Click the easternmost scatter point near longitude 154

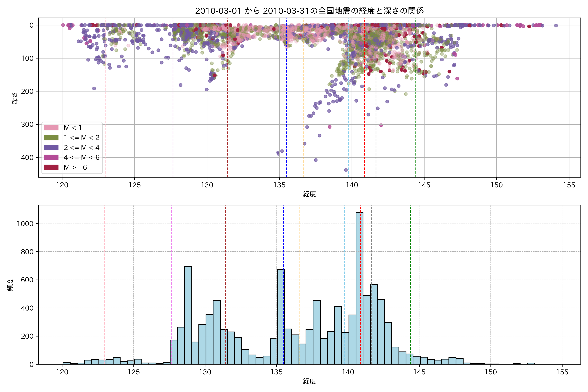pyautogui.click(x=556, y=25)
